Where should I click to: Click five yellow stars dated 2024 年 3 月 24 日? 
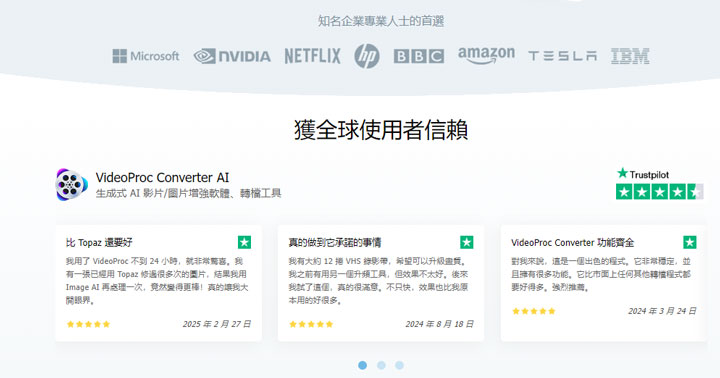point(534,311)
